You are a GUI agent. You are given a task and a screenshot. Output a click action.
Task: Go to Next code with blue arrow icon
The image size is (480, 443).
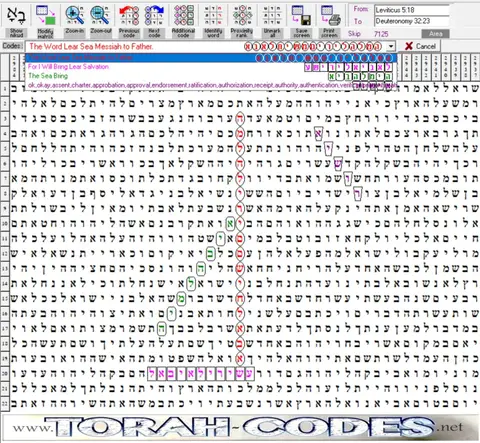click(x=154, y=15)
